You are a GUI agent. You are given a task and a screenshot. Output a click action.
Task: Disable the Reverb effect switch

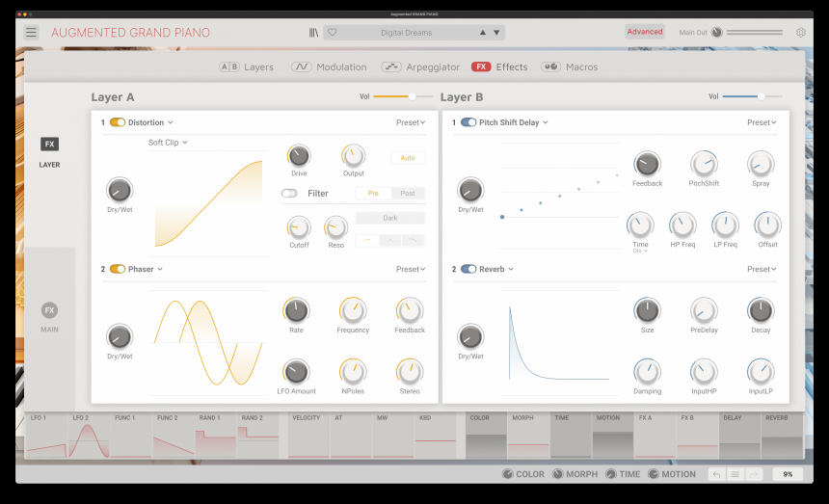pyautogui.click(x=468, y=269)
